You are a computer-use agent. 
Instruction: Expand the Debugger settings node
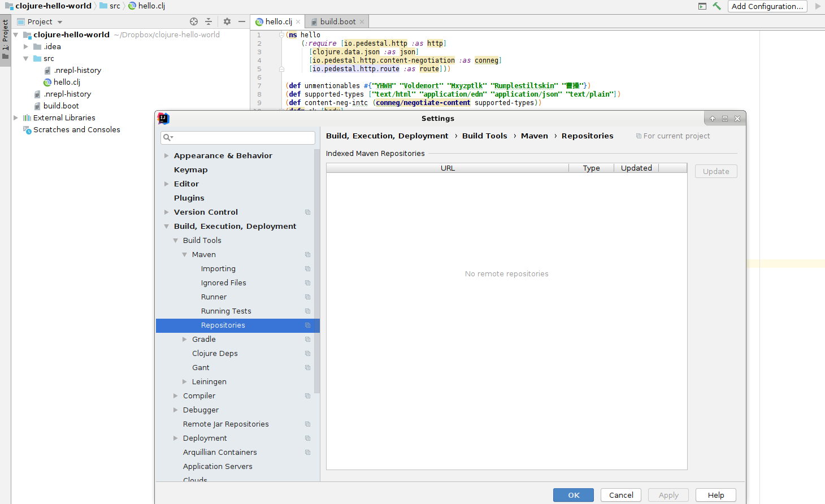click(x=176, y=410)
